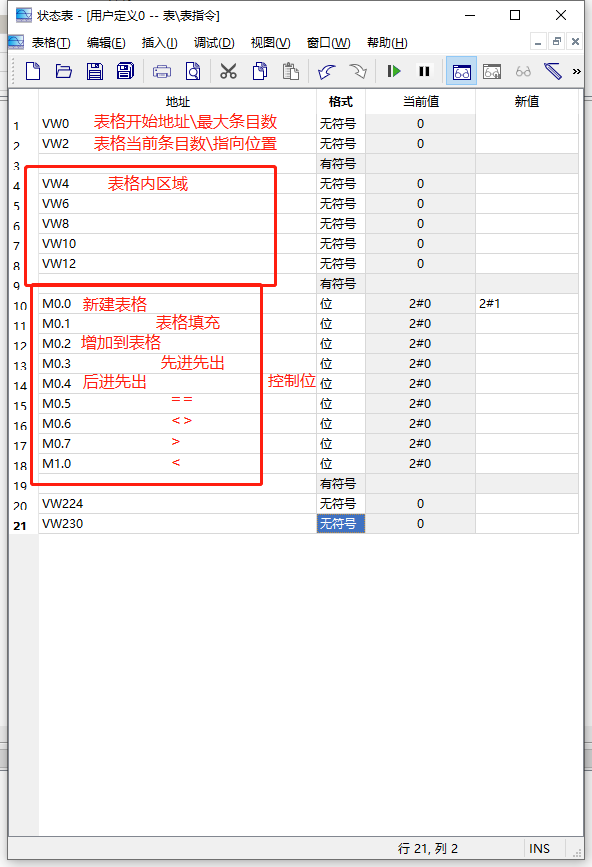Click the app icon in the title bar
The height and width of the screenshot is (867, 592).
click(x=24, y=15)
